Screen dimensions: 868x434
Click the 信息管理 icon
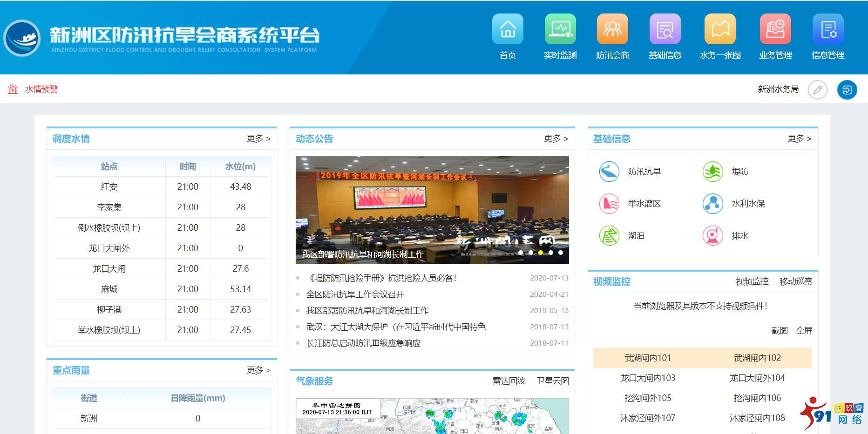(x=827, y=30)
